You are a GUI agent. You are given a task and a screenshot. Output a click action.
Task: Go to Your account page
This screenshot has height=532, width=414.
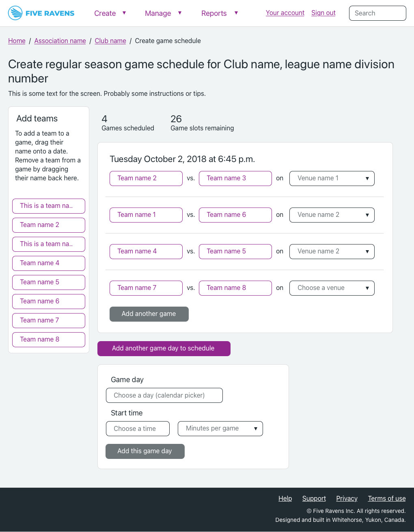pyautogui.click(x=285, y=13)
